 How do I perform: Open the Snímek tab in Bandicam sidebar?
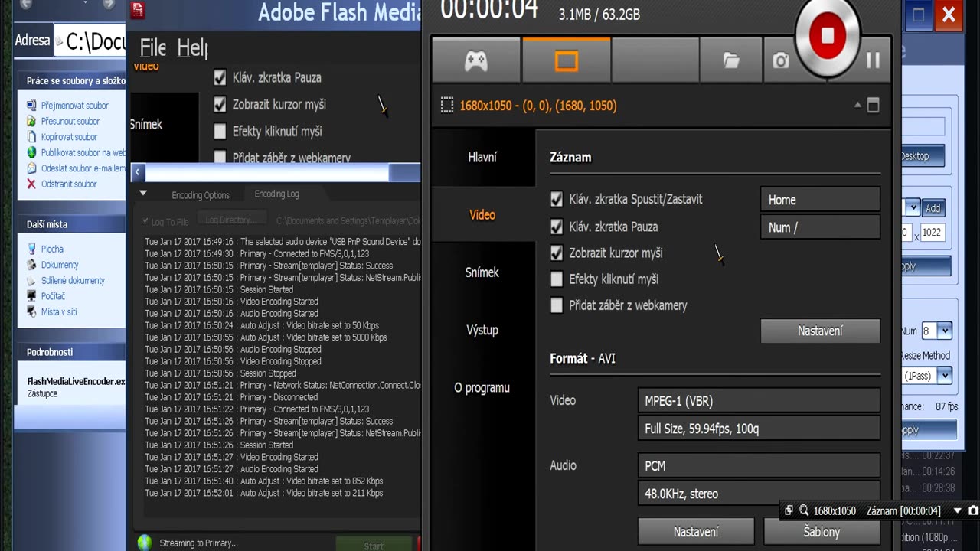[482, 272]
